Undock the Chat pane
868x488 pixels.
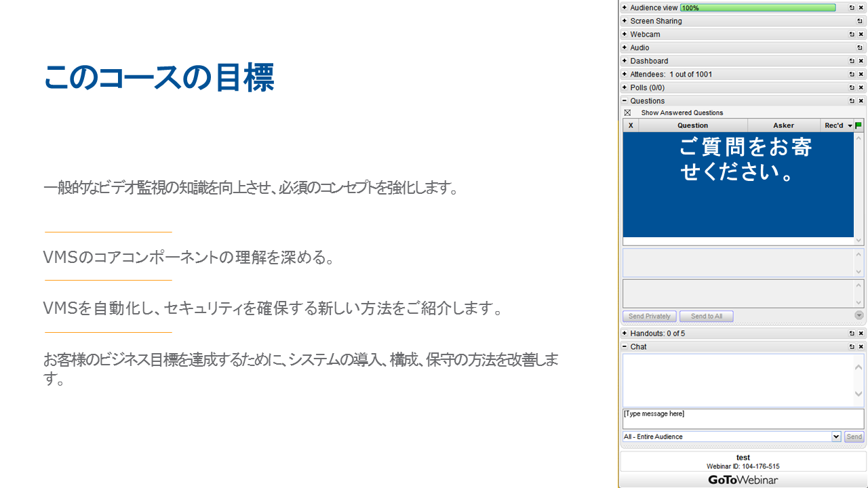pos(852,347)
